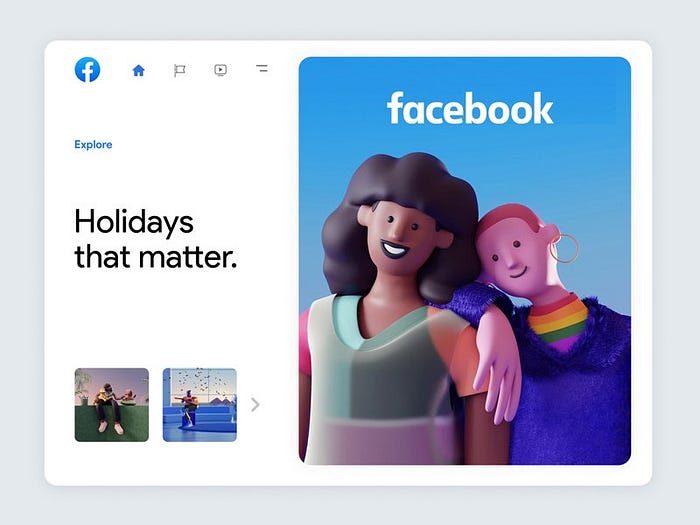Click the Explore link

(93, 145)
